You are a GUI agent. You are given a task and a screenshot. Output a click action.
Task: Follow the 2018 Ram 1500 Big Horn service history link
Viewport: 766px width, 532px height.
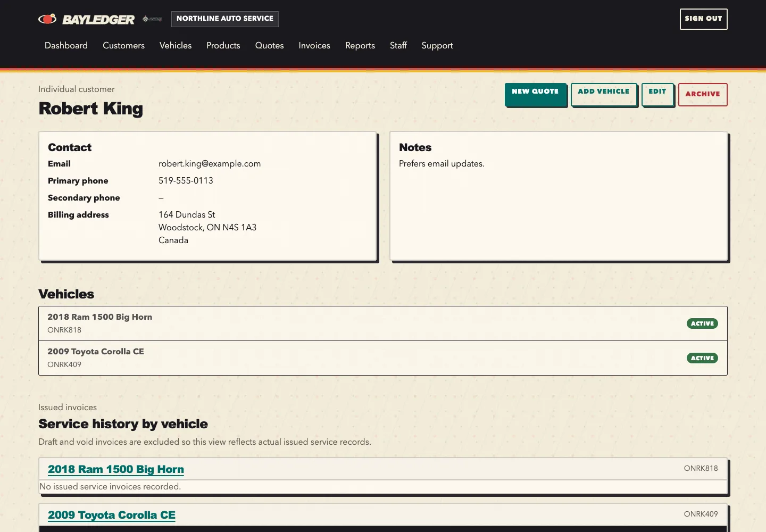tap(116, 469)
